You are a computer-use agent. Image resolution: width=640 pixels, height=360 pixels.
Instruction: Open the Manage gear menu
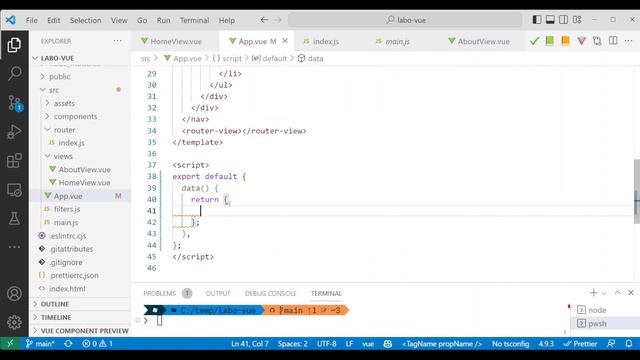click(x=14, y=322)
